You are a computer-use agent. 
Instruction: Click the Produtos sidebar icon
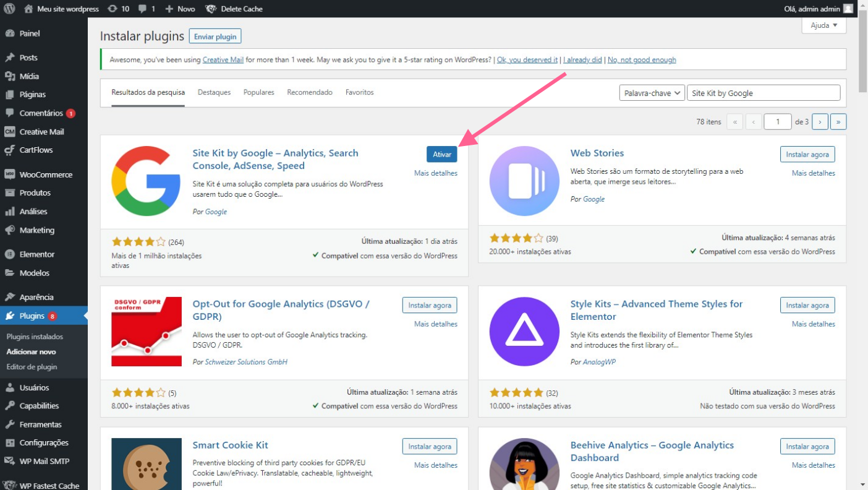pyautogui.click(x=9, y=193)
